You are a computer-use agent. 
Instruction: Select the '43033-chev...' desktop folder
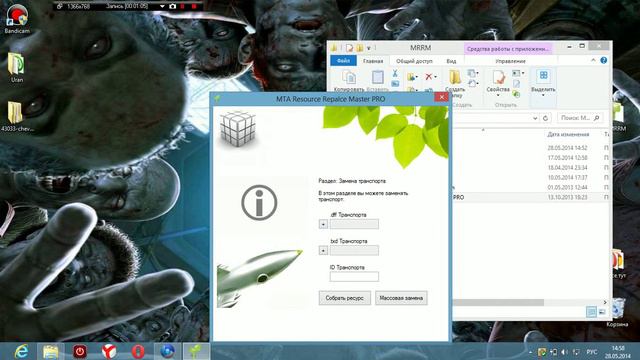(x=17, y=117)
